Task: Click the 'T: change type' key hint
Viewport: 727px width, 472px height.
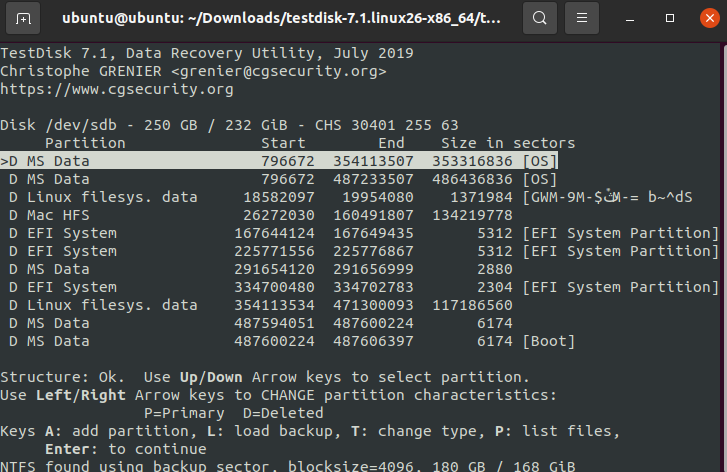Action: point(418,431)
